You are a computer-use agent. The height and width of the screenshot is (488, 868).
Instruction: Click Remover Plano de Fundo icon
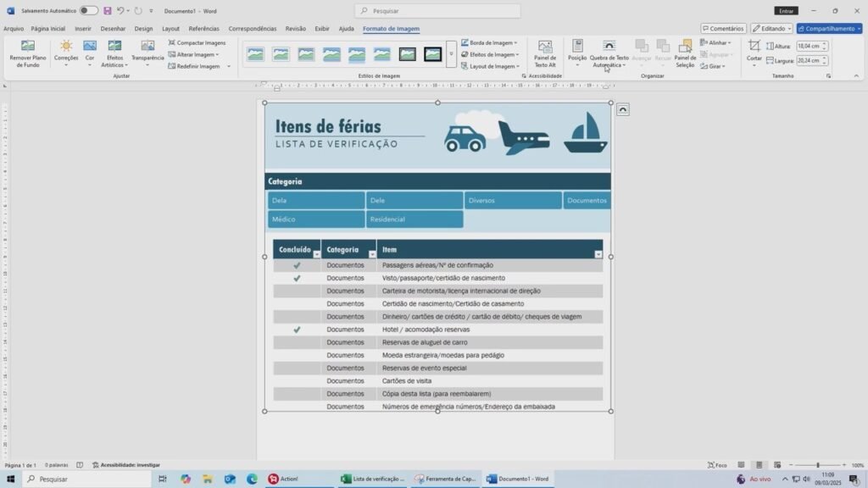click(27, 47)
